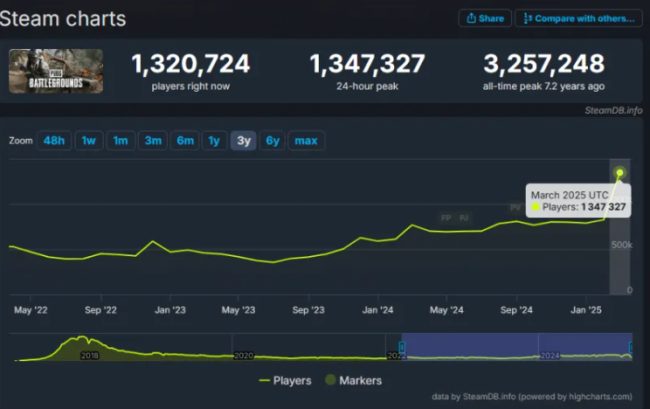Toggle the Markers series in legend
This screenshot has width=650, height=409.
coord(353,380)
